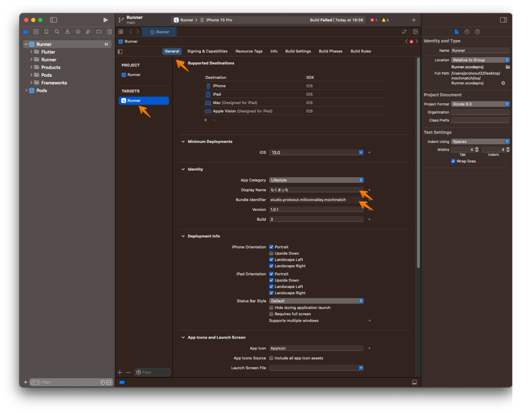Image resolution: width=532 pixels, height=413 pixels.
Task: Uncheck iPhone Landscape Left
Action: point(271,260)
